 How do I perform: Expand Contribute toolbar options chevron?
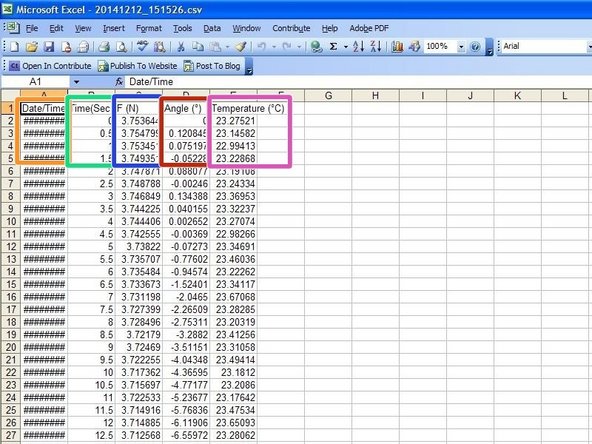249,66
